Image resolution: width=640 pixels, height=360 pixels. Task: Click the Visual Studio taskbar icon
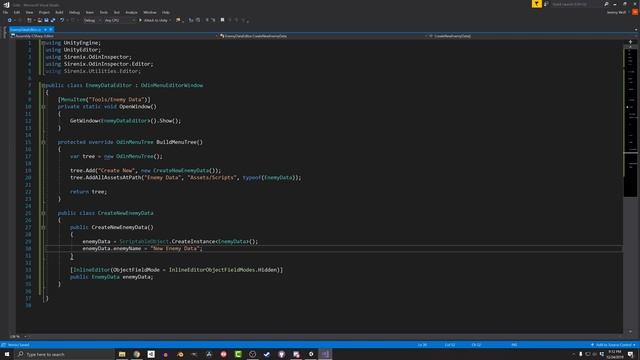click(325, 354)
